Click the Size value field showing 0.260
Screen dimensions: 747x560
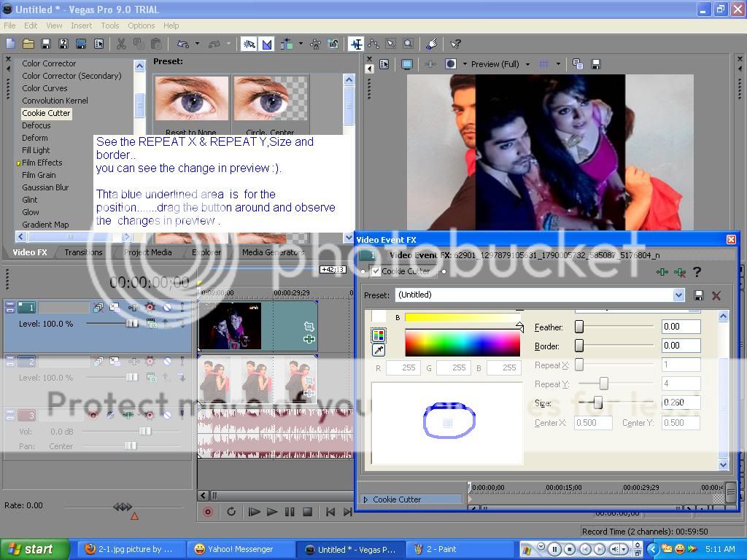click(x=681, y=402)
